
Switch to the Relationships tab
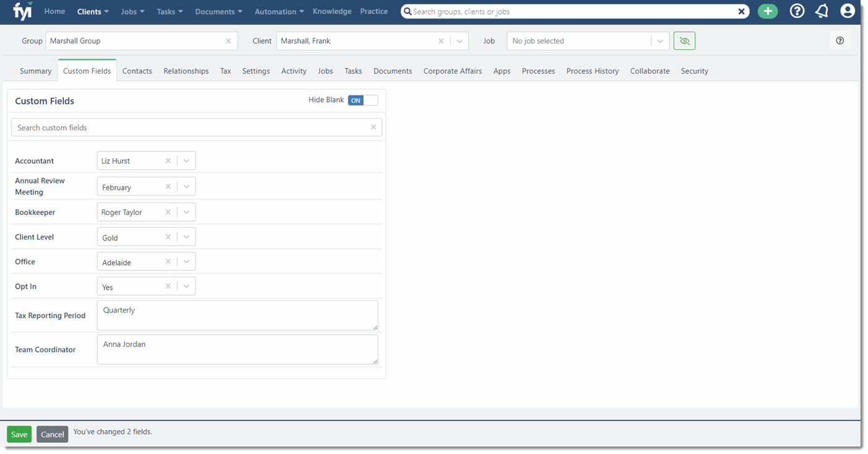coord(185,70)
